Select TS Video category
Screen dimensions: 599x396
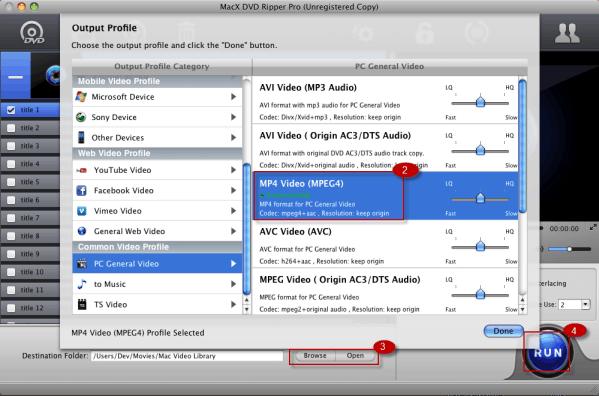tap(157, 304)
